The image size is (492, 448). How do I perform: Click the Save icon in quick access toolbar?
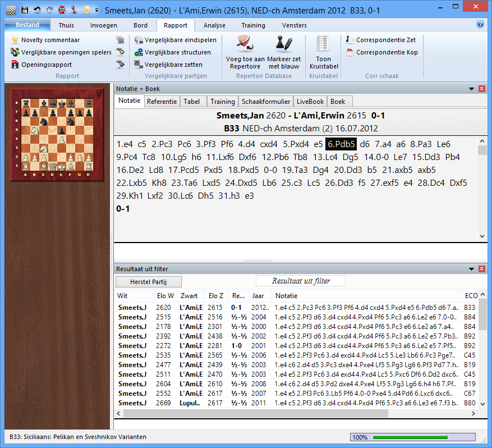click(x=25, y=10)
